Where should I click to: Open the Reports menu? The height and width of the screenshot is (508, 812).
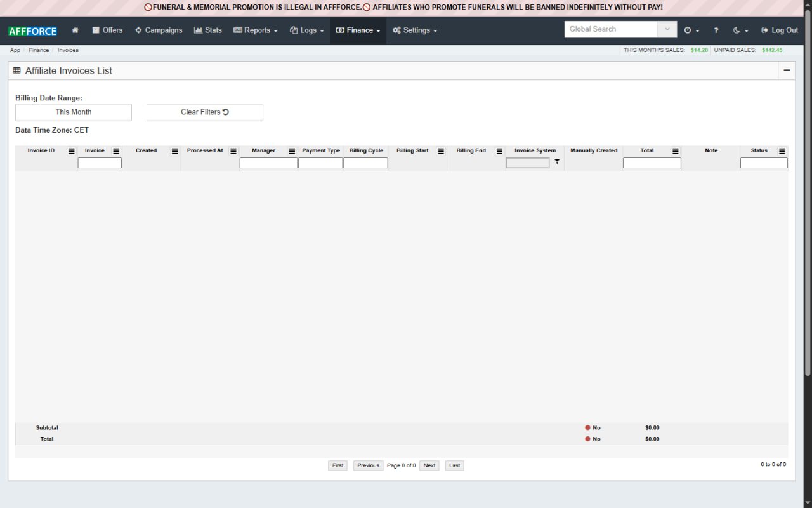(x=256, y=30)
